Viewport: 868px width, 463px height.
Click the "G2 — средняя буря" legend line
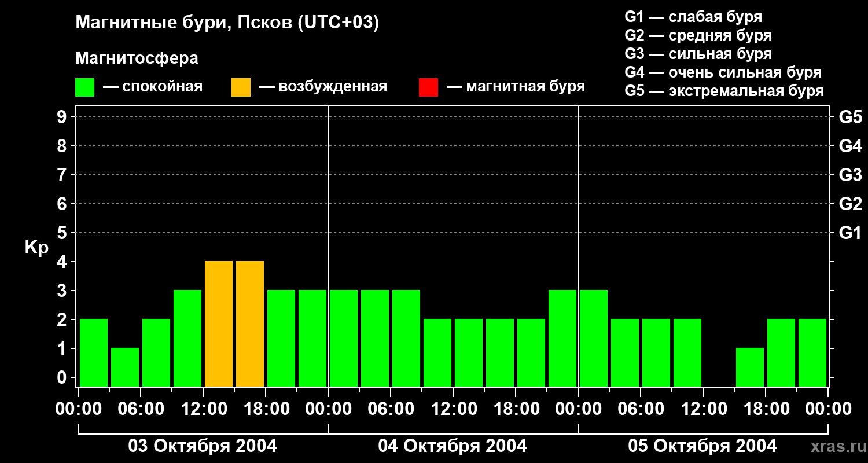698,35
